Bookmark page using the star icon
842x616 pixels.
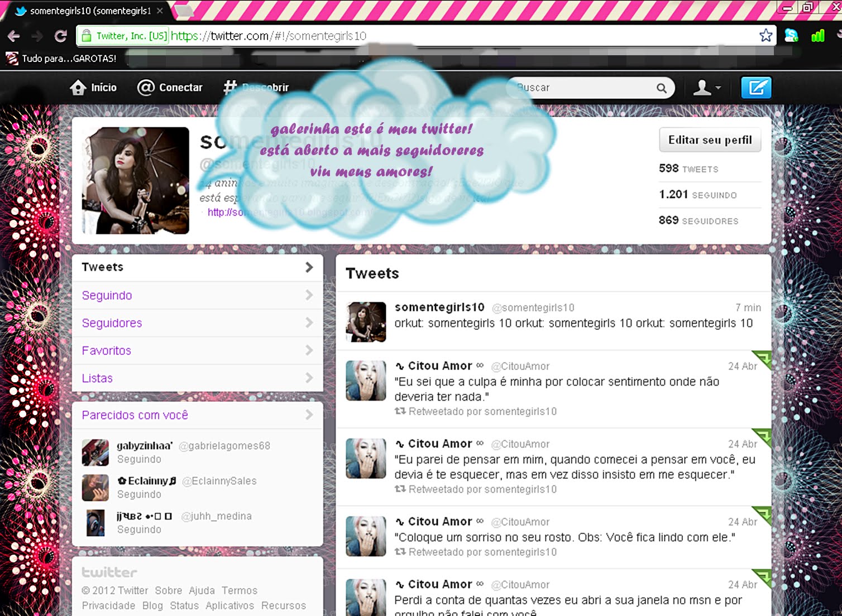pos(766,36)
